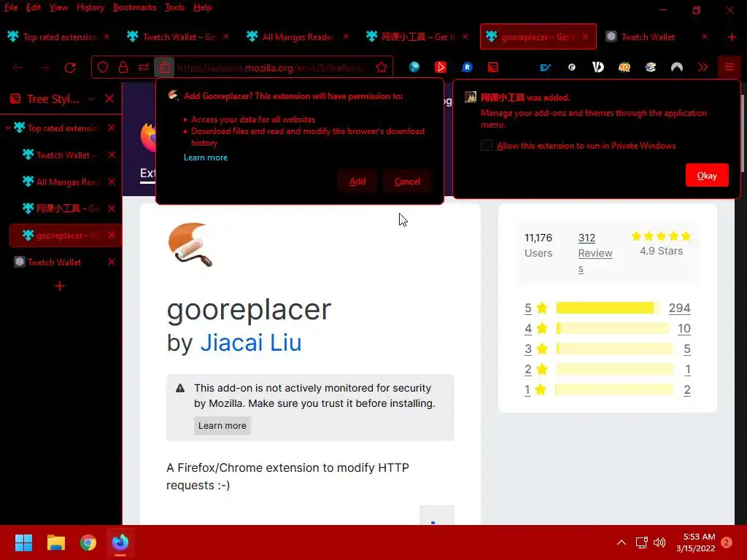Open the blue globe extension icon
The height and width of the screenshot is (560, 747).
pos(414,67)
